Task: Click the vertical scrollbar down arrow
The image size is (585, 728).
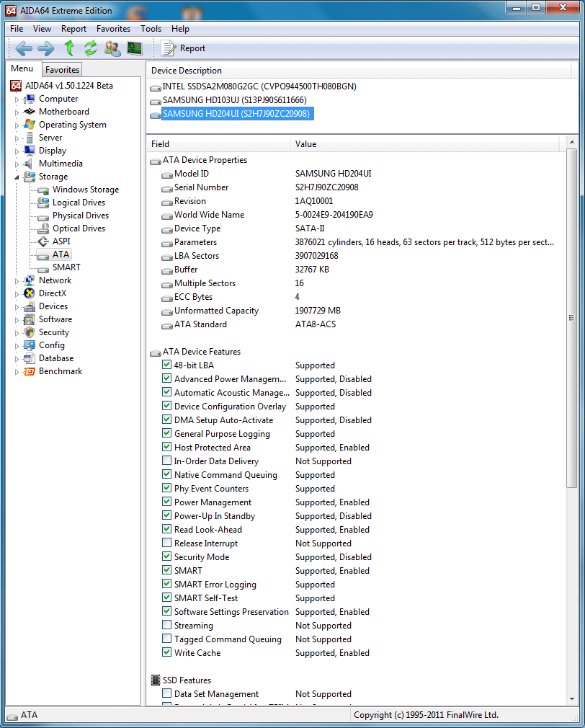Action: pyautogui.click(x=572, y=698)
